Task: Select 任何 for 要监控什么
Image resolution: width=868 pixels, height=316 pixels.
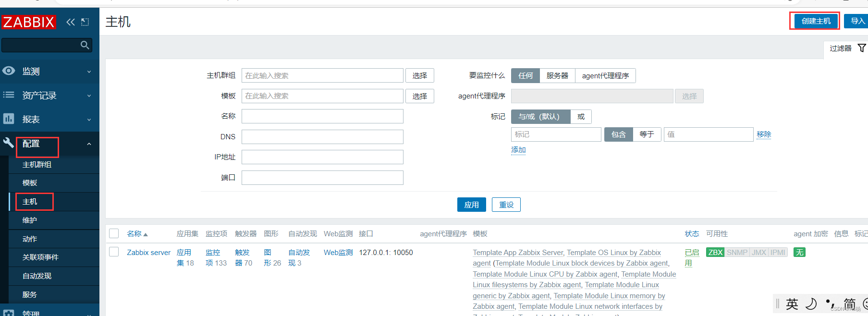Action: 526,75
